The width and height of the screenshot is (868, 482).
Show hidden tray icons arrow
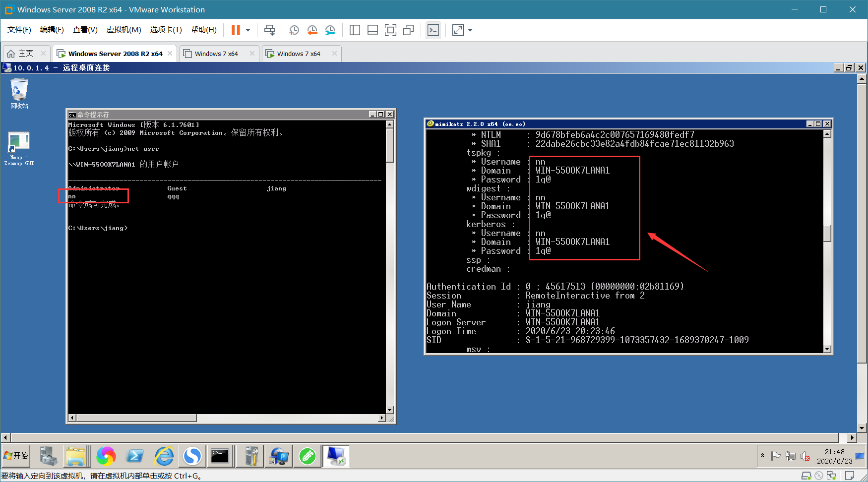click(762, 456)
